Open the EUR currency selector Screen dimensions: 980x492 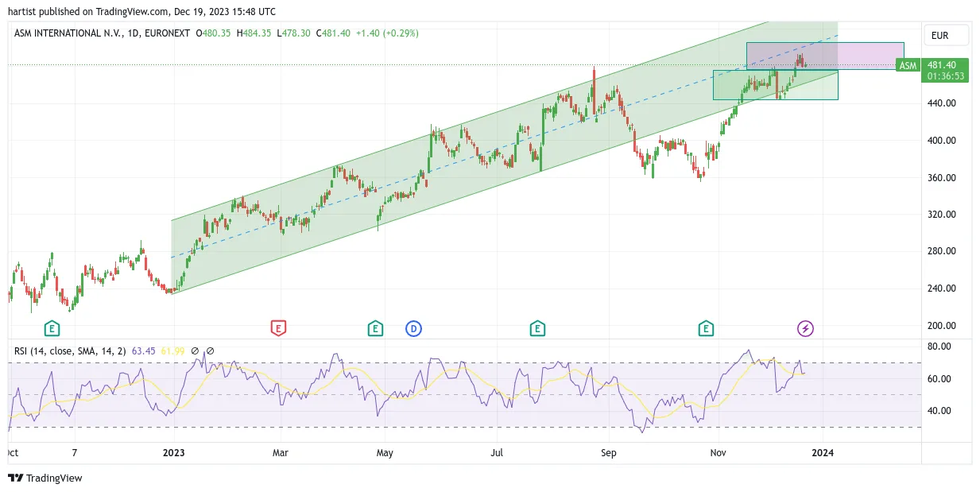947,36
